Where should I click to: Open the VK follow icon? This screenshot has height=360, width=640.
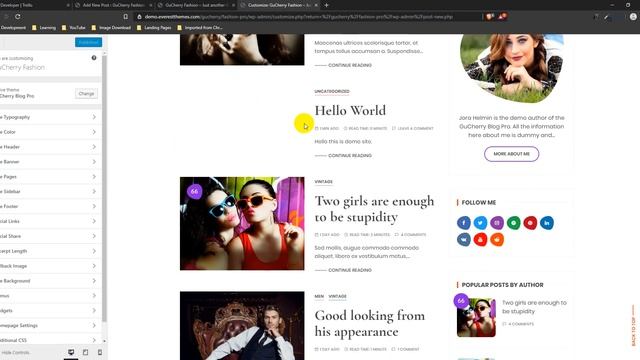point(464,240)
